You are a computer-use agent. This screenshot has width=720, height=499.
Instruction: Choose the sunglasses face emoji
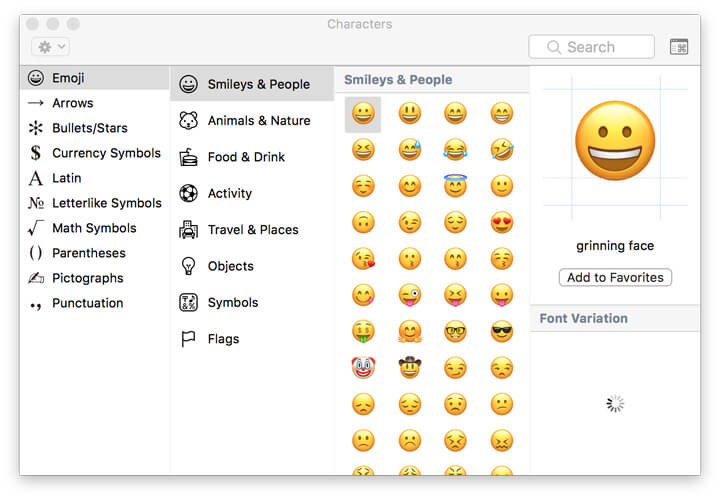point(501,331)
